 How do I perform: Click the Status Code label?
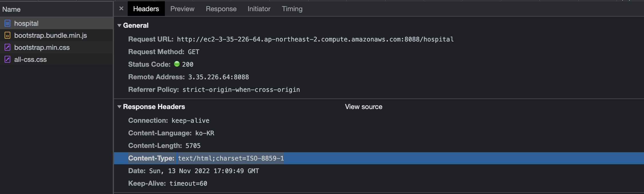[x=149, y=64]
